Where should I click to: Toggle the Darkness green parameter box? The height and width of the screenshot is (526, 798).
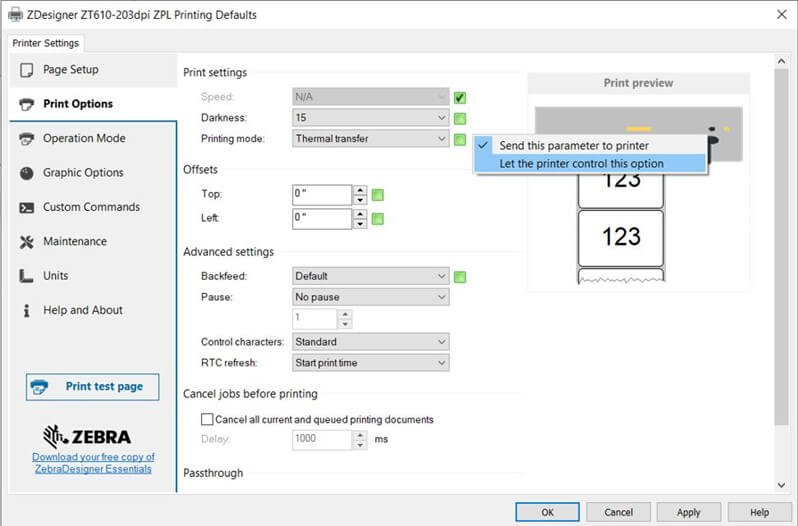pos(460,119)
